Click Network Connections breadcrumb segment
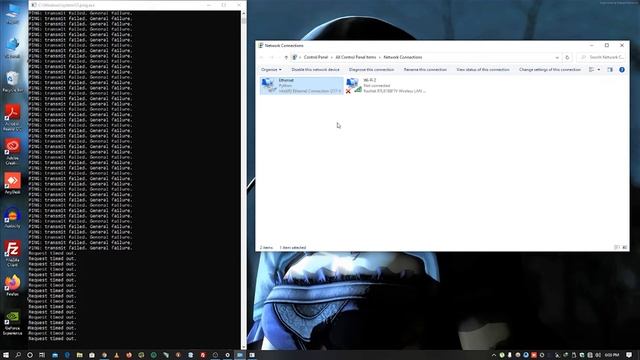This screenshot has width=640, height=360. 402,58
